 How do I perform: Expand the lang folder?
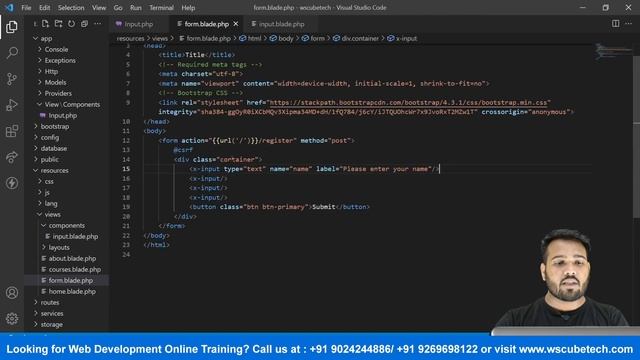click(x=51, y=204)
